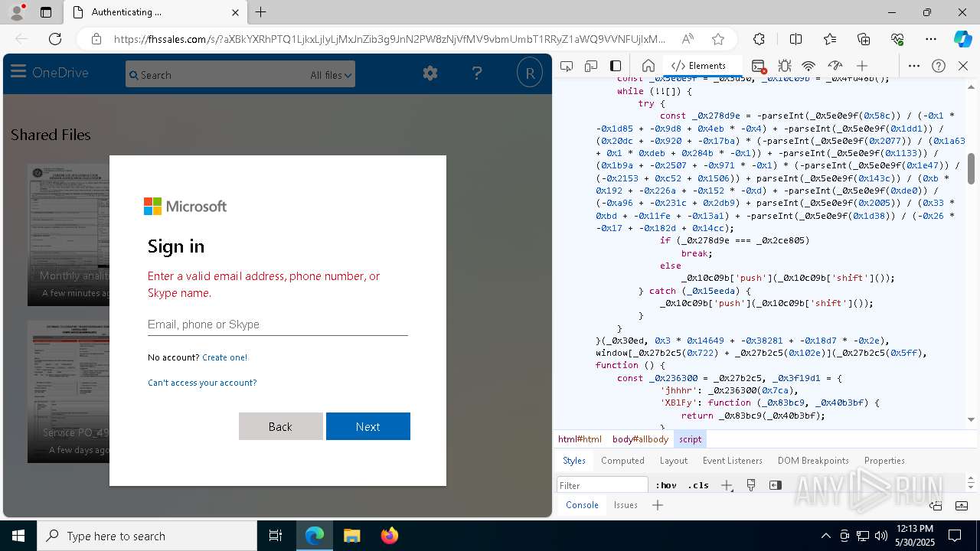This screenshot has width=980, height=551.
Task: Open Firefox from the taskbar
Action: point(389,536)
